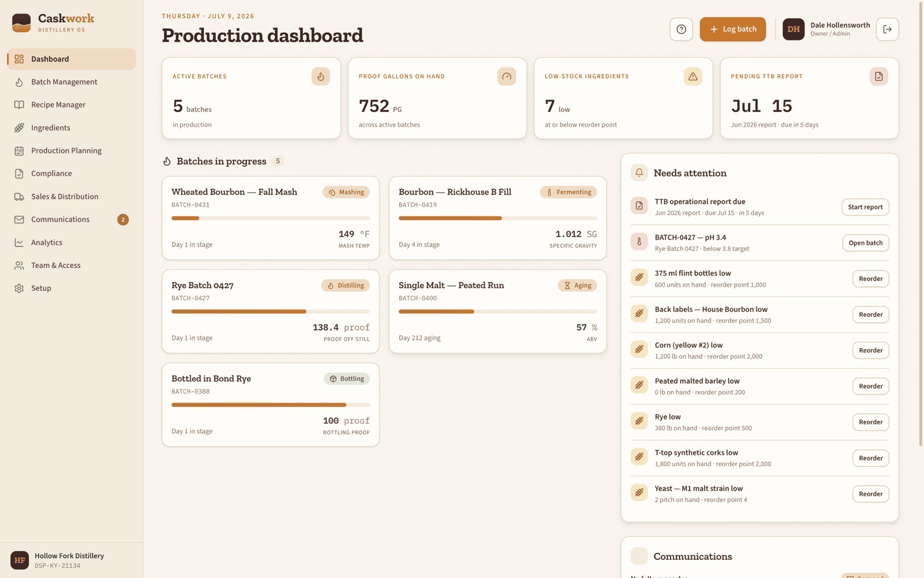Image resolution: width=924 pixels, height=578 pixels.
Task: Click the bell icon in Needs attention
Action: tap(639, 173)
